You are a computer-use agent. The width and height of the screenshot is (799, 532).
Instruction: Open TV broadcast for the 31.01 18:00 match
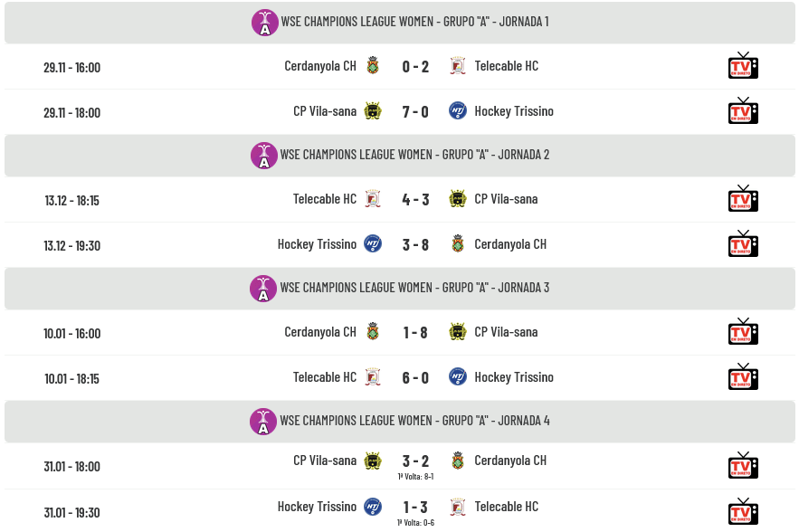[x=743, y=466]
